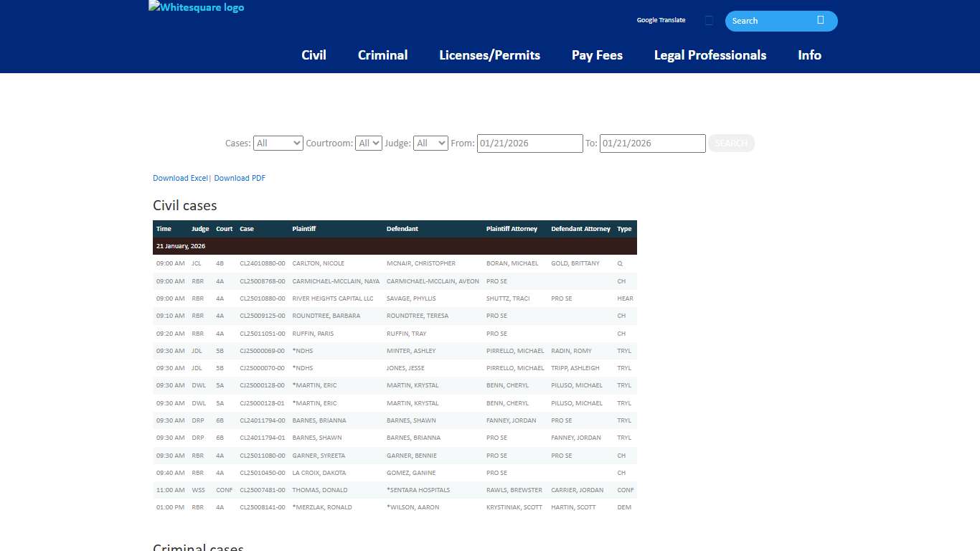
Task: Open the Criminal menu
Action: pos(382,55)
